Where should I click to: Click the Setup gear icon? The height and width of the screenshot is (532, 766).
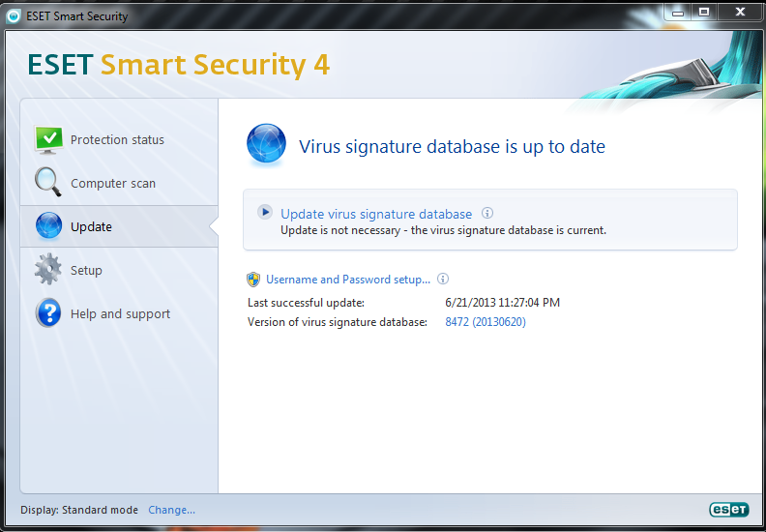(48, 269)
